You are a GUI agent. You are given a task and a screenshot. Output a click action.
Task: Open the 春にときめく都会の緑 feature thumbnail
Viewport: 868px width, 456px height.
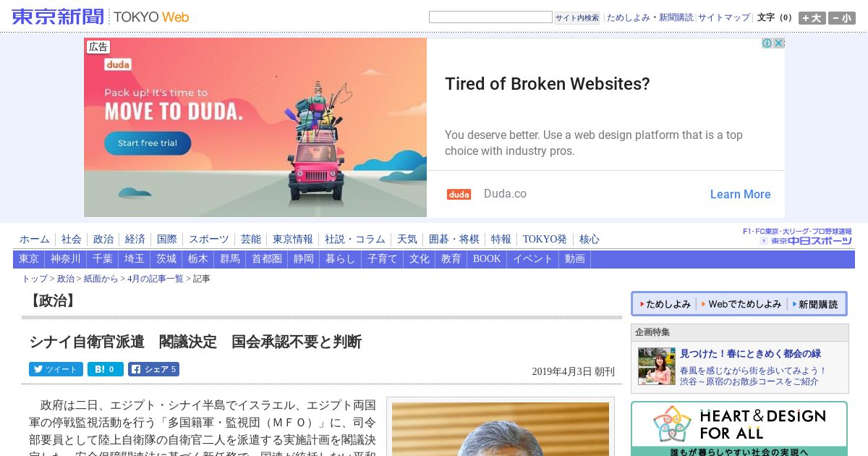(x=657, y=366)
